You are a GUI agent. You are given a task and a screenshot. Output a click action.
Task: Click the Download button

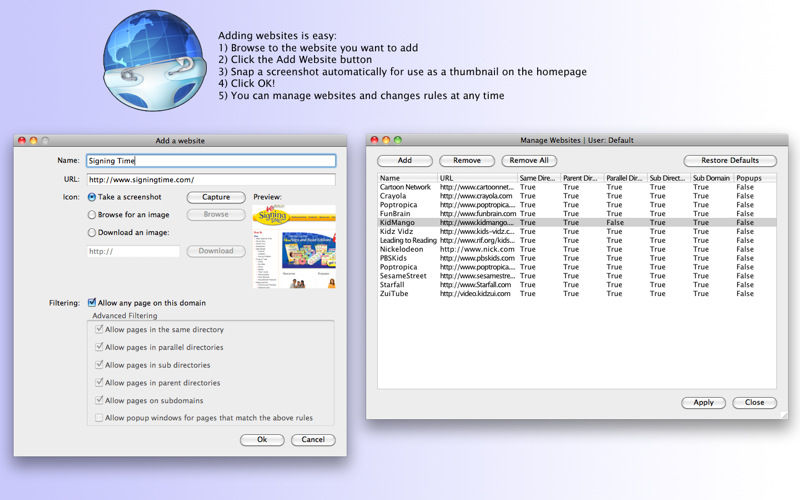point(216,251)
